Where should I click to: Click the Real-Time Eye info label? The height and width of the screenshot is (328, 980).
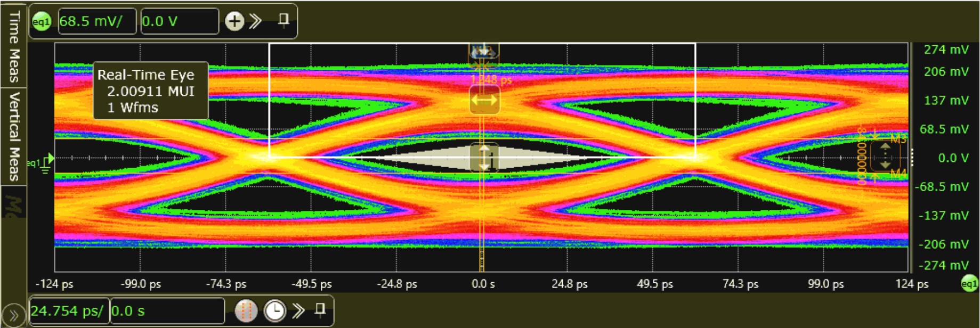coord(151,91)
